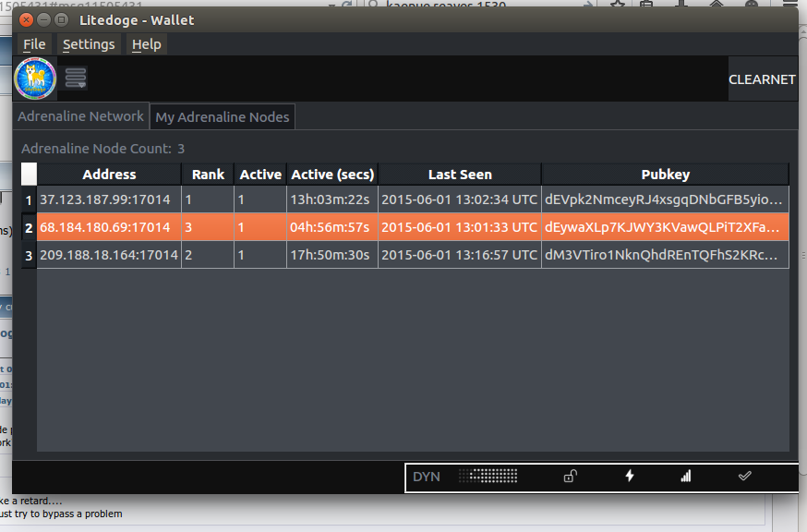Click Active cell of 37.123.187.99 row

[260, 199]
